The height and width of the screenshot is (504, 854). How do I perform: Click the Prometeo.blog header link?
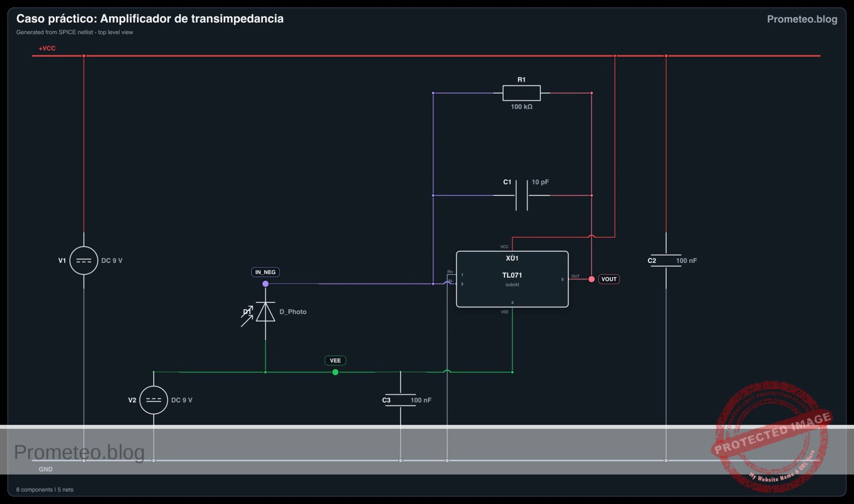coord(802,19)
